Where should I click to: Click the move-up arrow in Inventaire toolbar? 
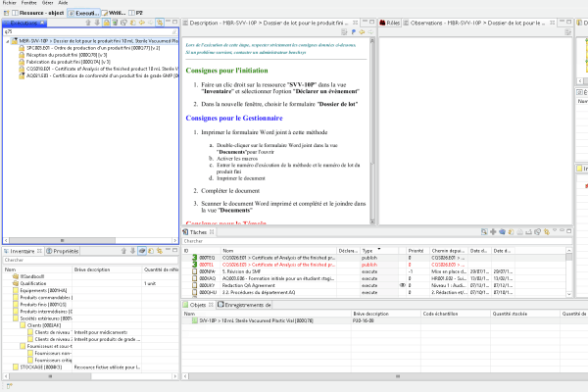123,251
